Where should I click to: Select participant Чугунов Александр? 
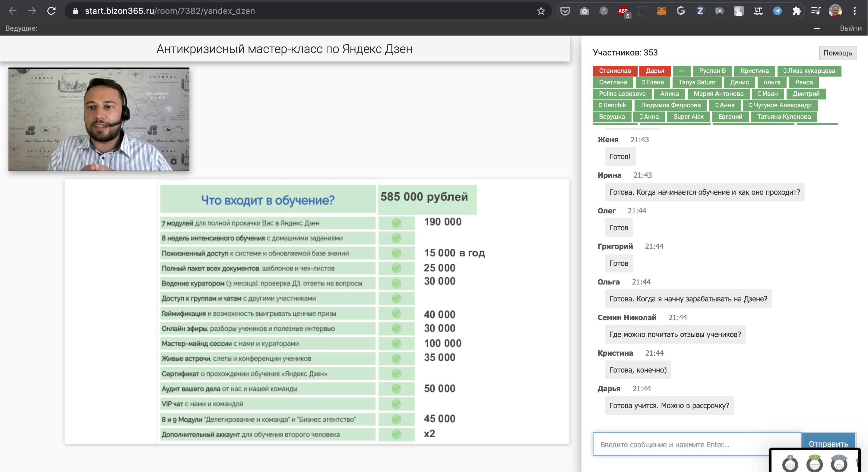tap(780, 105)
